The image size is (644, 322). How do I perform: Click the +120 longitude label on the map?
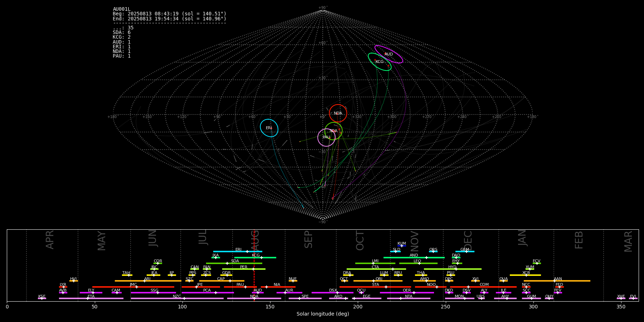[182, 117]
